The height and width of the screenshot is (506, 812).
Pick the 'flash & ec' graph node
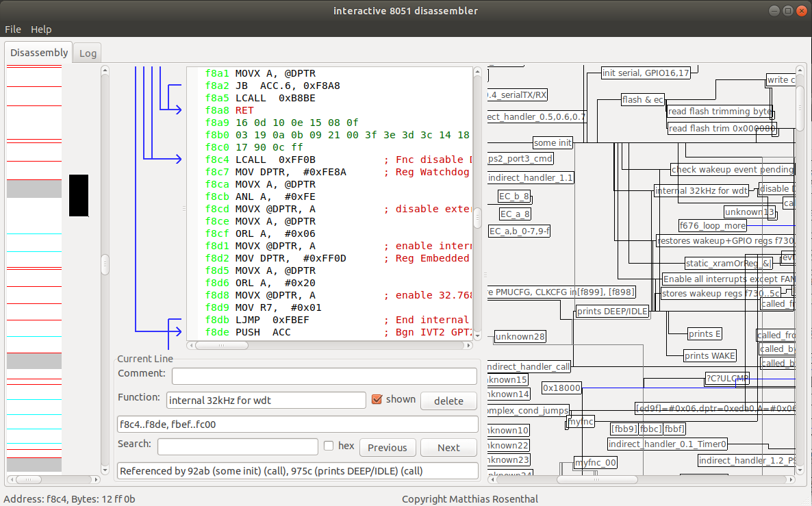(642, 99)
